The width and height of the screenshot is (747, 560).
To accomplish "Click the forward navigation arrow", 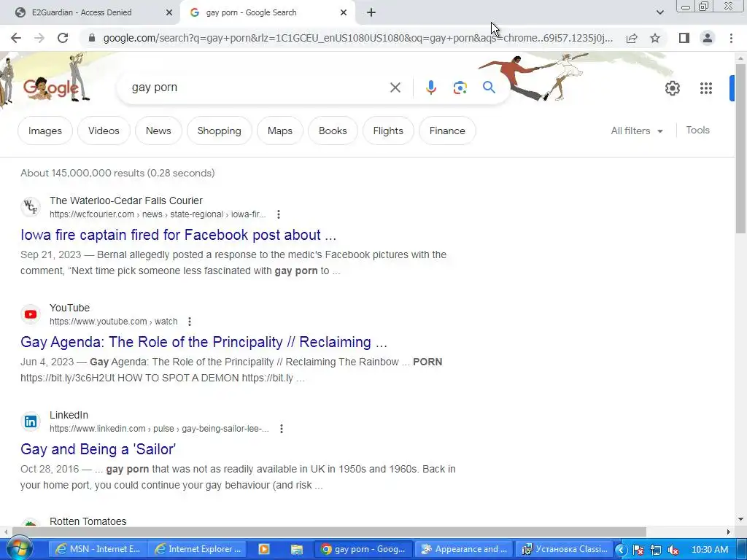I will [39, 38].
